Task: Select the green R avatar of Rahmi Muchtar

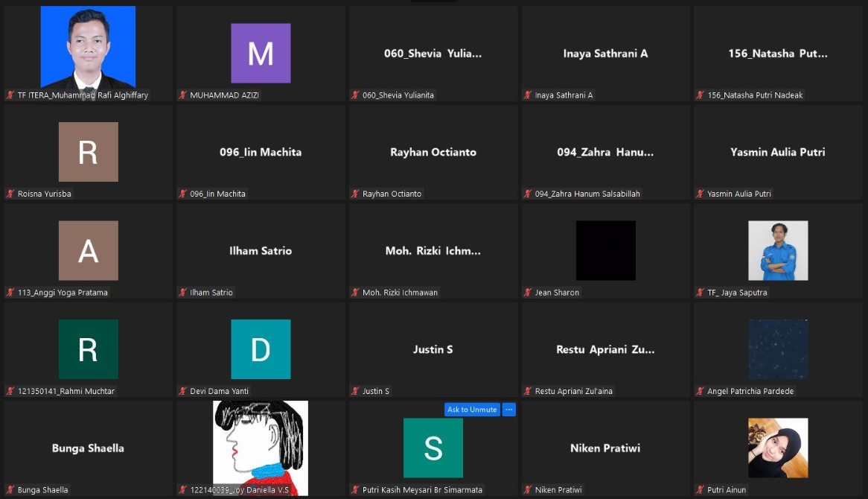Action: [88, 349]
